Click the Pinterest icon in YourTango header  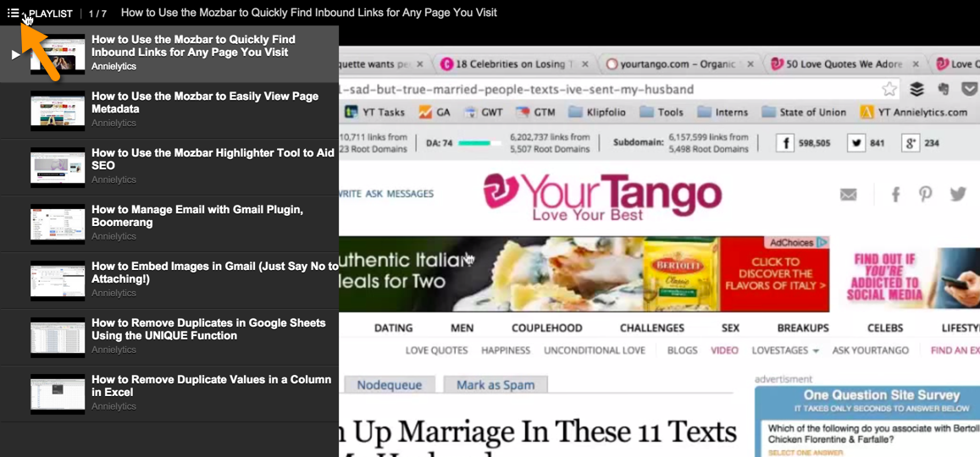925,194
